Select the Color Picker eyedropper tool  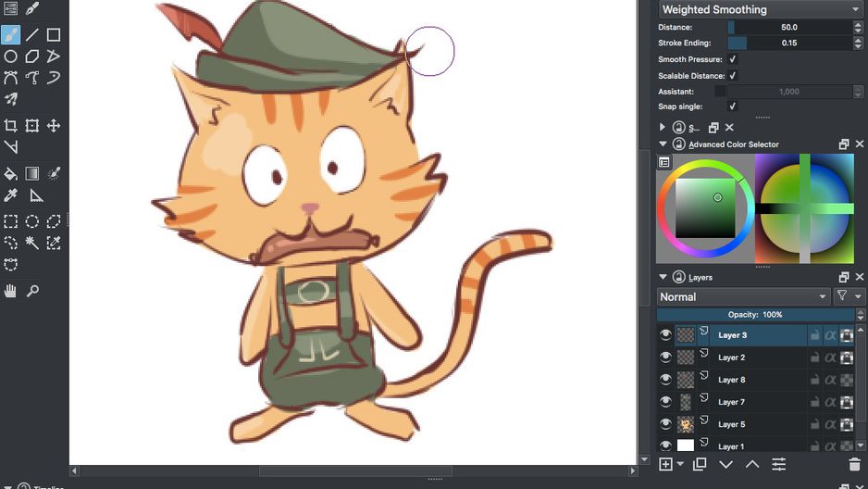pos(10,195)
